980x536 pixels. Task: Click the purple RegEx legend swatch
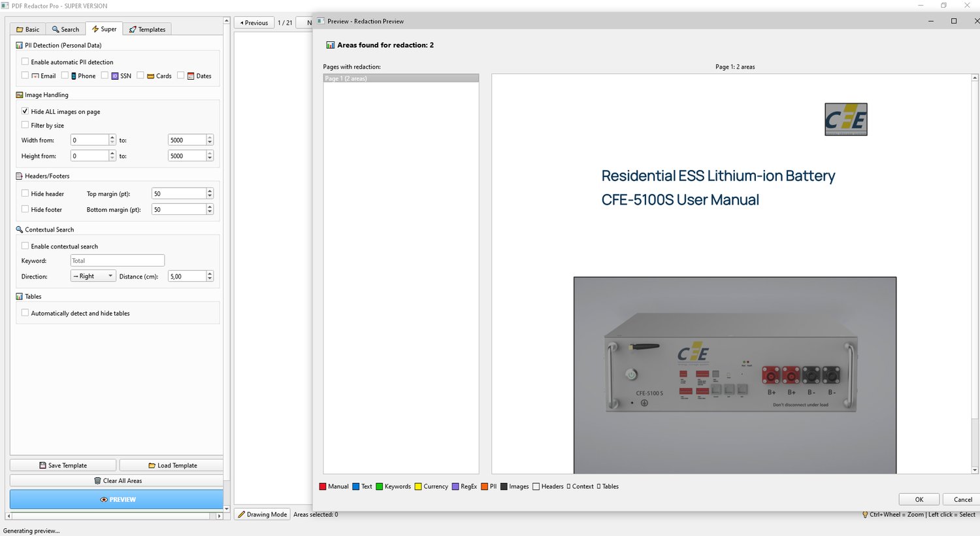455,486
